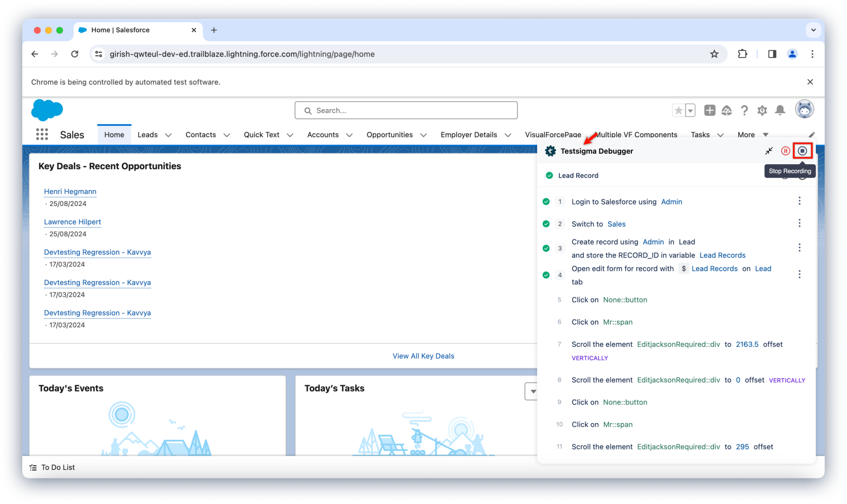Click the browser address bar URL
Viewport: 847px width, 504px height.
[242, 54]
